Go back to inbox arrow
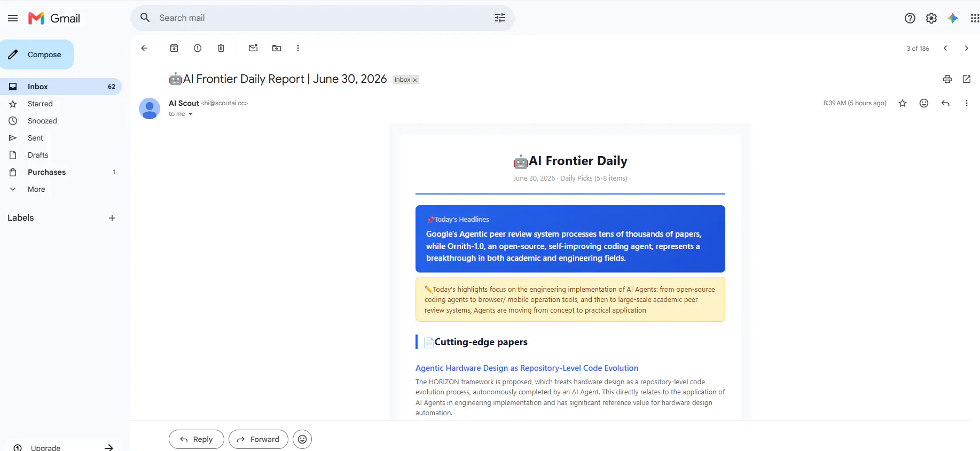Screen dimensions: 980x451 [144, 48]
